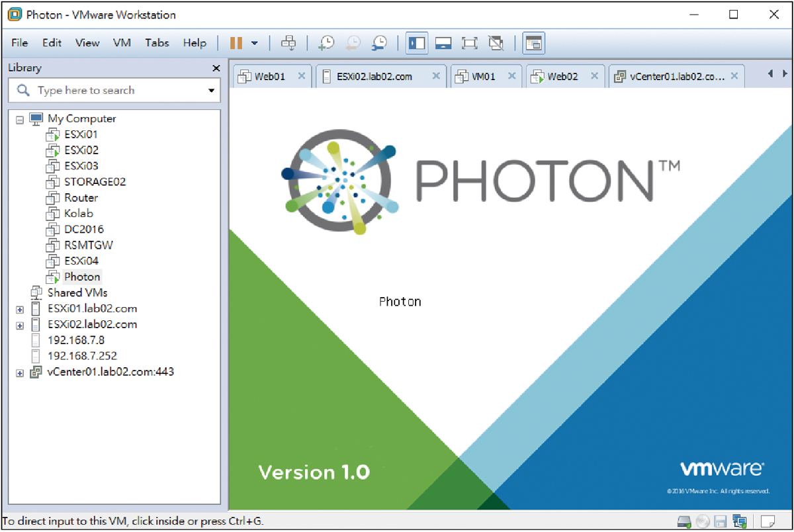Image resolution: width=794 pixels, height=532 pixels.
Task: Select ESXi03 in the Library
Action: pos(81,166)
